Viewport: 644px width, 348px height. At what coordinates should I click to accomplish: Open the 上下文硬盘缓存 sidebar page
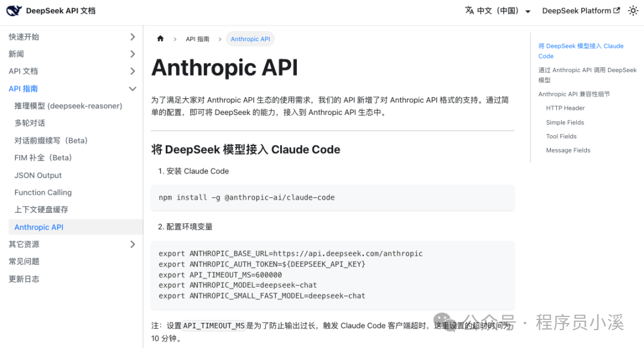point(41,210)
